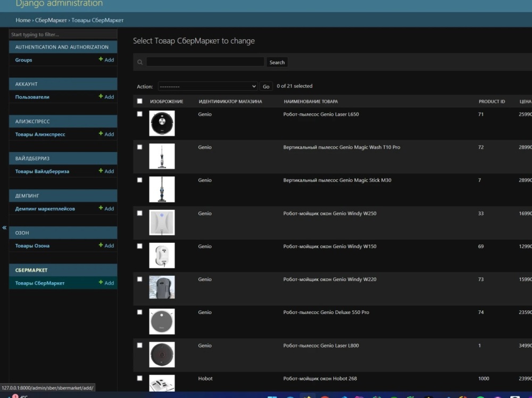Click product name Робот-мойщик окон Hobot 268
Screen dimensions: 532x398
(x=320, y=378)
